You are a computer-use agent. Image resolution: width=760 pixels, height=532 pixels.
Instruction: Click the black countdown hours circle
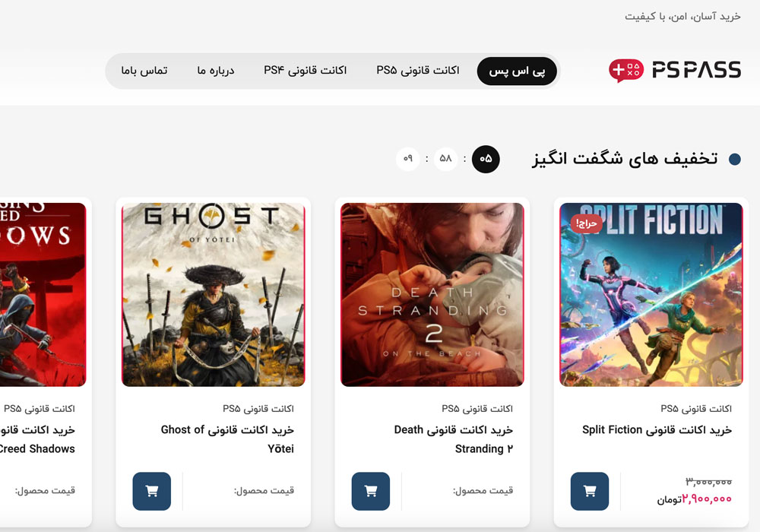click(486, 159)
